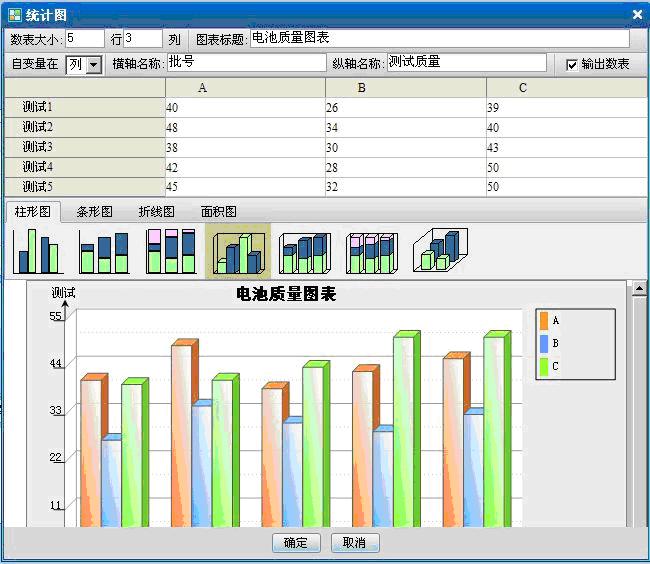Click cell 43 in 测试3 column C
Image resolution: width=650 pixels, height=564 pixels.
coord(566,148)
